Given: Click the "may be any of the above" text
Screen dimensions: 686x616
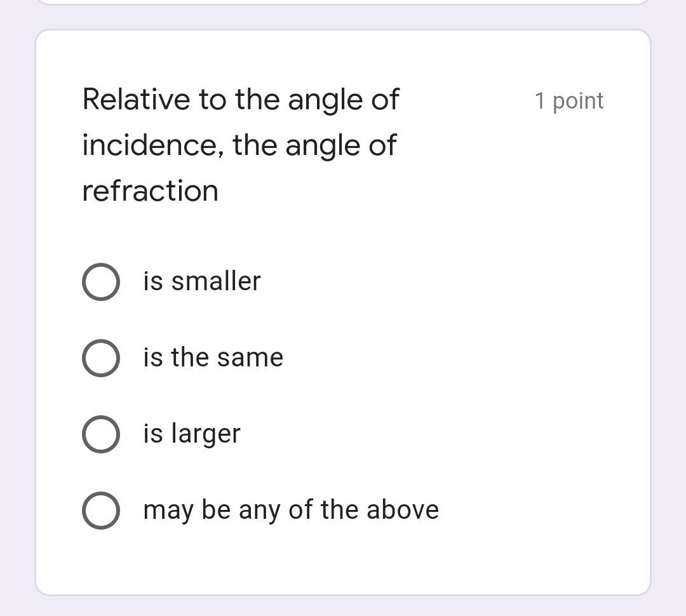Looking at the screenshot, I should pos(291,509).
